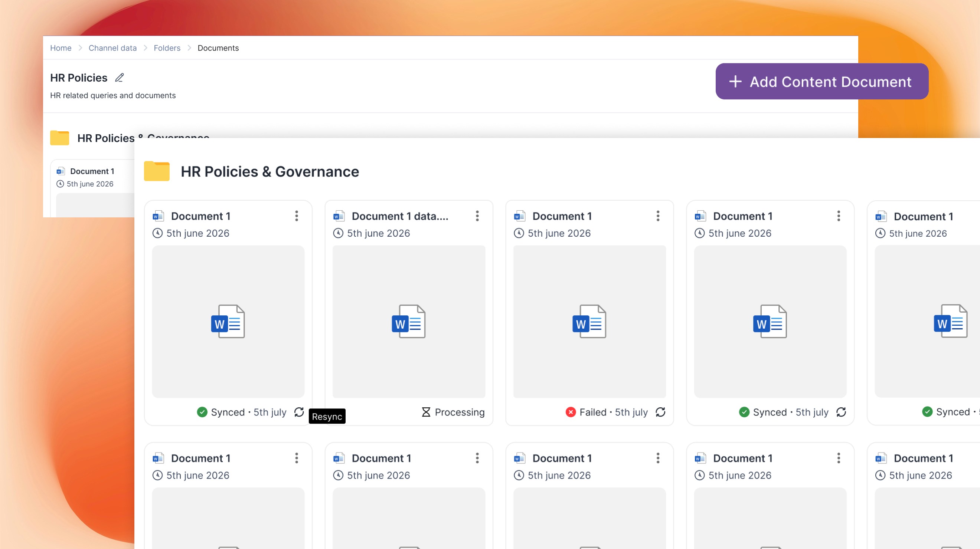Open three-dot menu on the Failed document card

(x=658, y=216)
